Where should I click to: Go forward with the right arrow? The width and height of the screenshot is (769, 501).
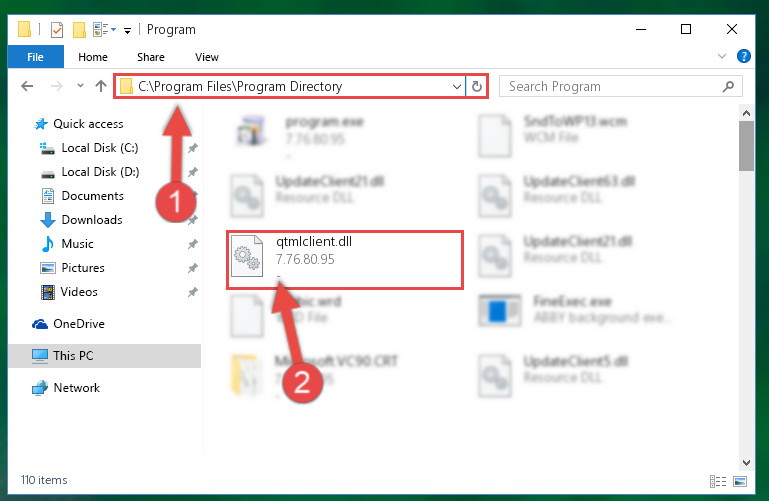(x=57, y=86)
